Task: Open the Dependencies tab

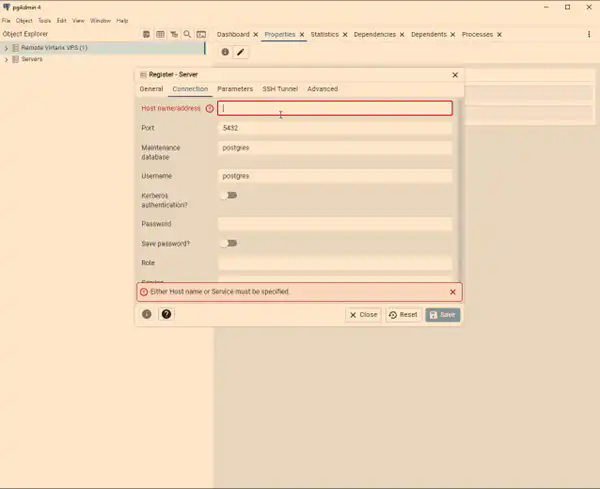Action: pyautogui.click(x=375, y=34)
